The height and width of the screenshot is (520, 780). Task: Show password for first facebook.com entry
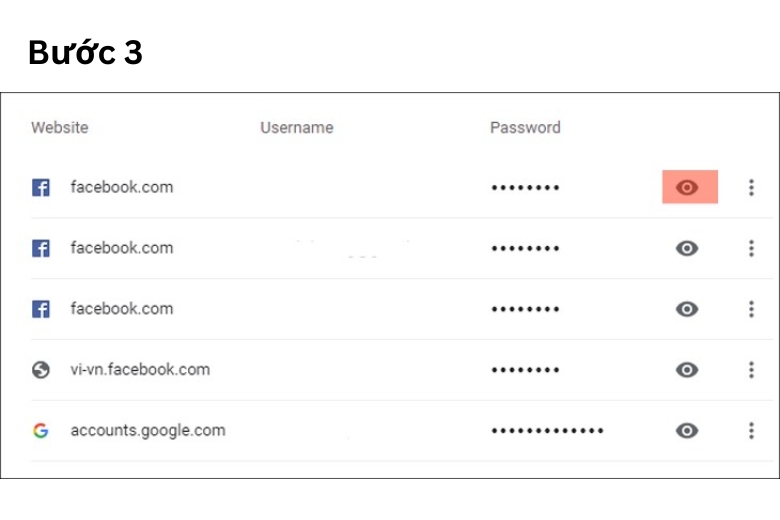pyautogui.click(x=687, y=188)
